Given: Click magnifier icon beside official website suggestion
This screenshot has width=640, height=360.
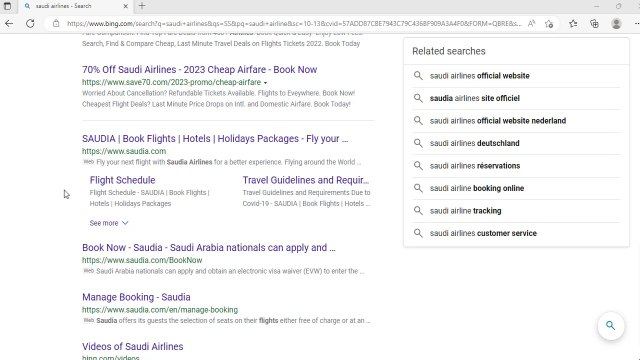Looking at the screenshot, I should (x=418, y=76).
